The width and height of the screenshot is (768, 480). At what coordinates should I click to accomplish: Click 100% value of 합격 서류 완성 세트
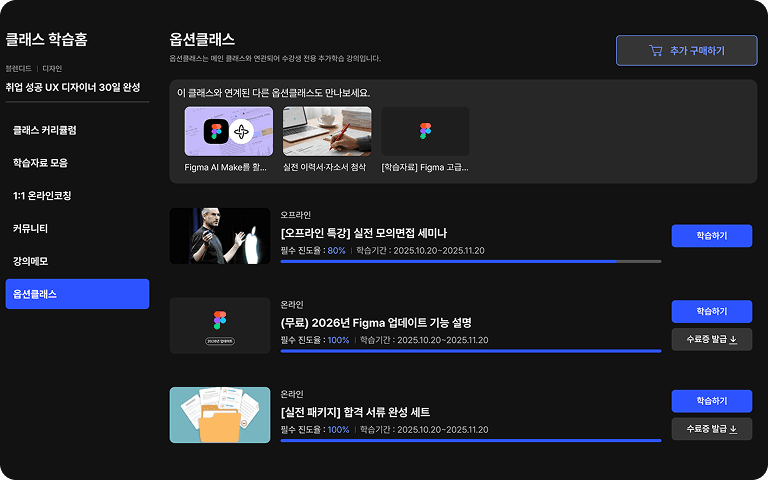338,430
